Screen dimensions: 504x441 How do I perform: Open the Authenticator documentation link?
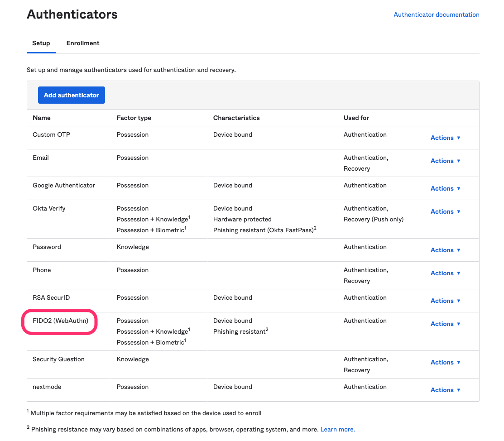[x=436, y=14]
